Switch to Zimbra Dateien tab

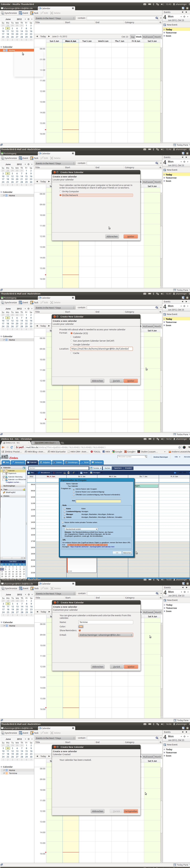point(58,462)
